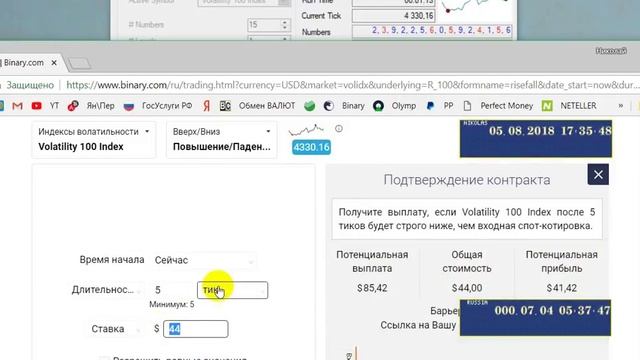Click the Минимум: 5 hint text
This screenshot has width=640, height=360.
coord(172,304)
